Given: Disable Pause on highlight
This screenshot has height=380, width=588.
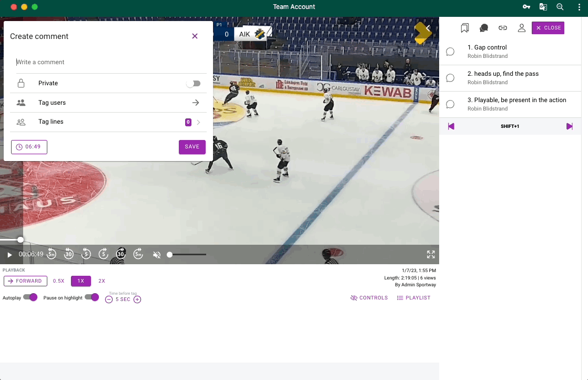Looking at the screenshot, I should click(92, 297).
